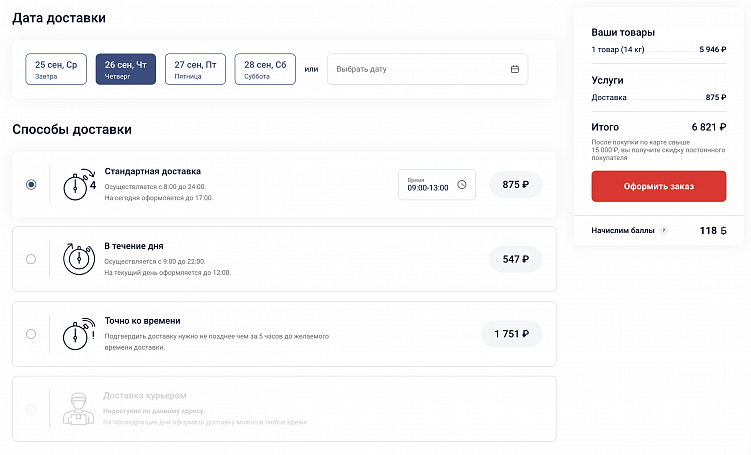Click the 547 ₽ price badge
The width and height of the screenshot is (751, 455).
point(515,259)
